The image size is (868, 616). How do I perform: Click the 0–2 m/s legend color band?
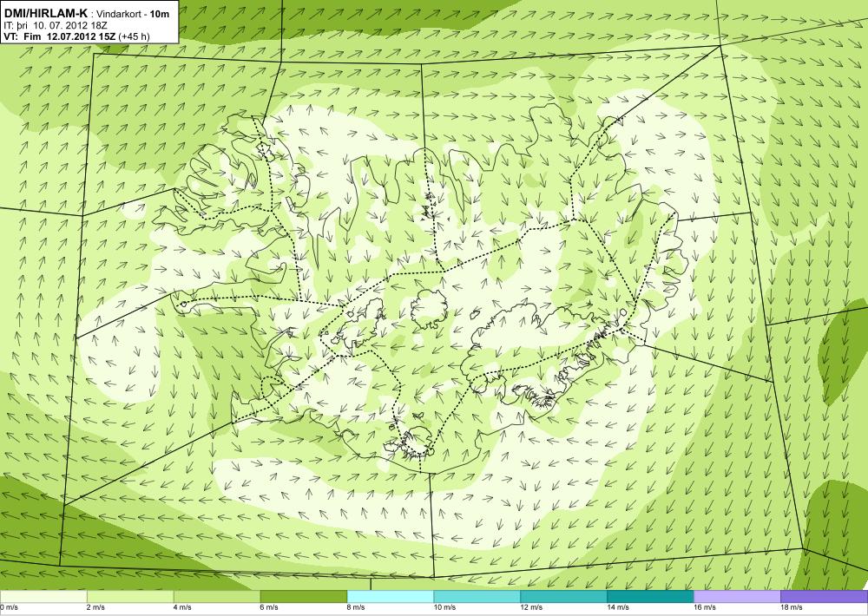pyautogui.click(x=43, y=597)
